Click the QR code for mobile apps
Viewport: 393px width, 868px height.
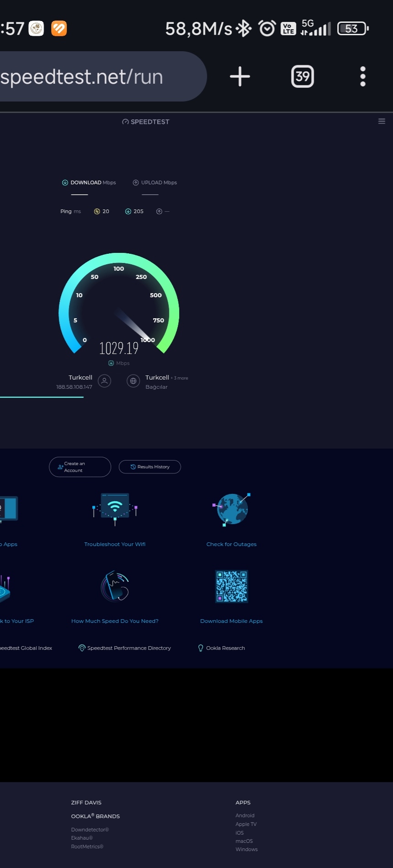232,586
